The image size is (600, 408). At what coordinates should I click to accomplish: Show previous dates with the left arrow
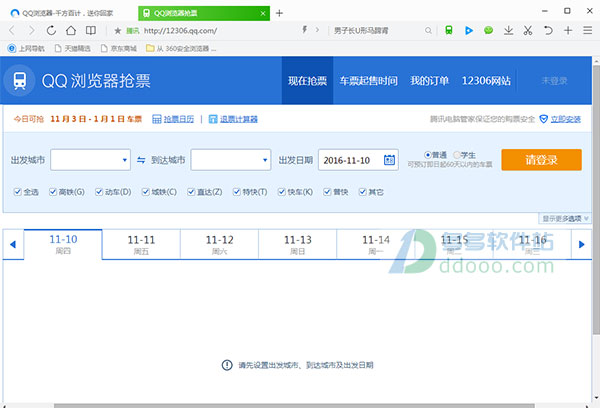pyautogui.click(x=13, y=244)
